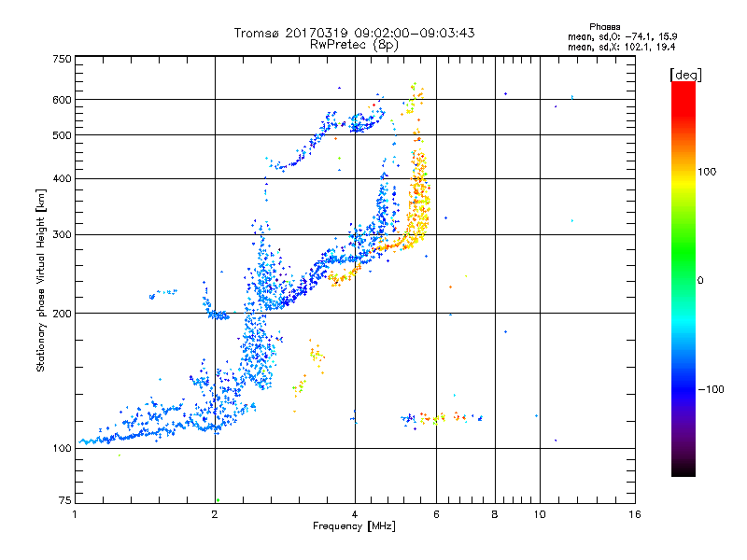The width and height of the screenshot is (747, 560).
Task: Click the y-axis tick label '200'
Action: (x=62, y=314)
